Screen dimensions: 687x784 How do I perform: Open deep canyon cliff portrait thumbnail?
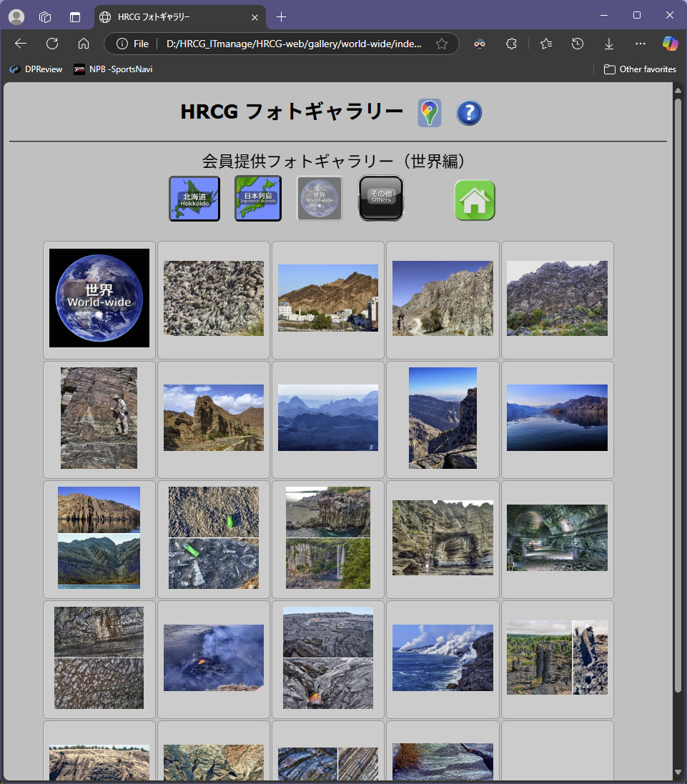443,418
